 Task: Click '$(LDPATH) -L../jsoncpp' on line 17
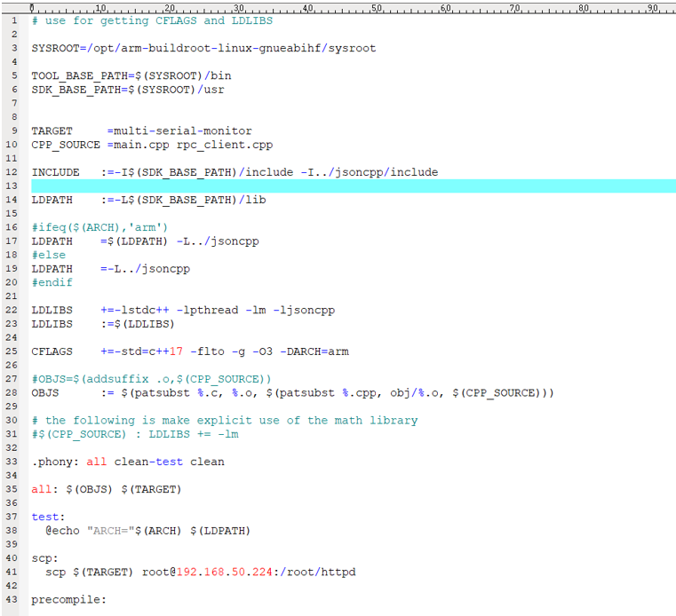pos(183,241)
